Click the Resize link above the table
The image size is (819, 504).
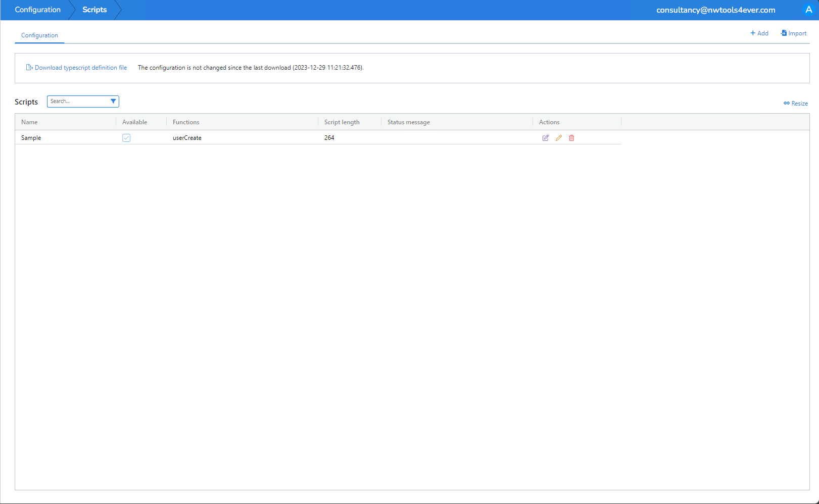pos(796,103)
